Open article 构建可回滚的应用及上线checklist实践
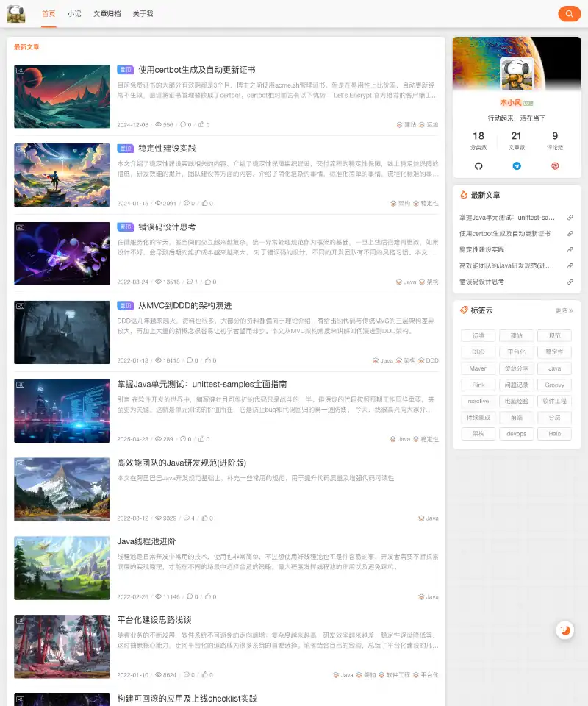This screenshot has height=706, width=588. click(x=187, y=699)
